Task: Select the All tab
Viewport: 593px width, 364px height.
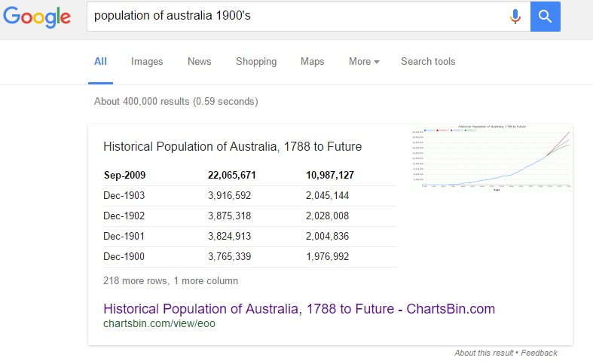Action: tap(100, 62)
